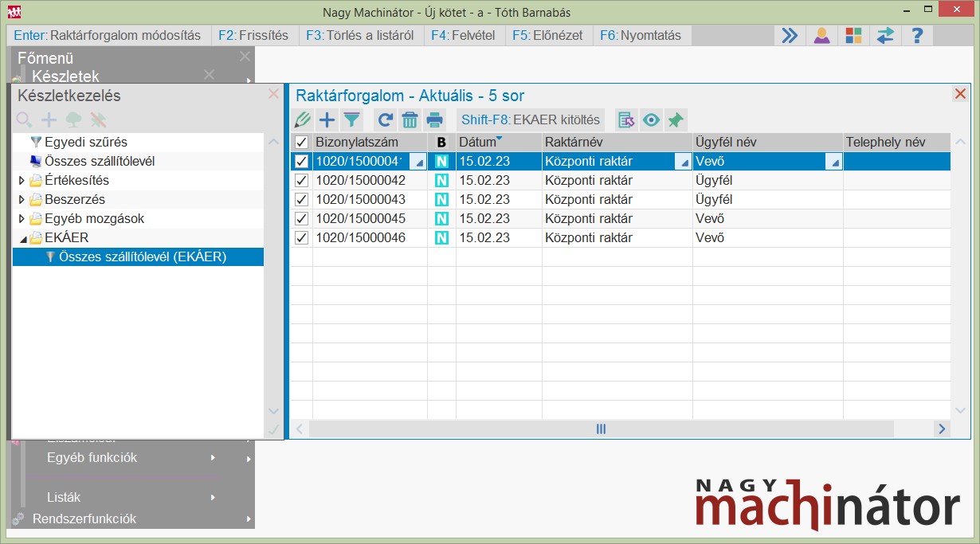Click the green pencil edit icon
The height and width of the screenshot is (544, 980).
303,120
